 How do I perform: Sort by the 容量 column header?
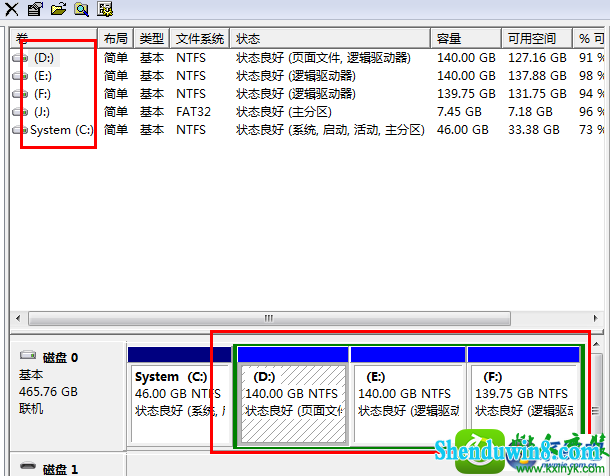(466, 38)
